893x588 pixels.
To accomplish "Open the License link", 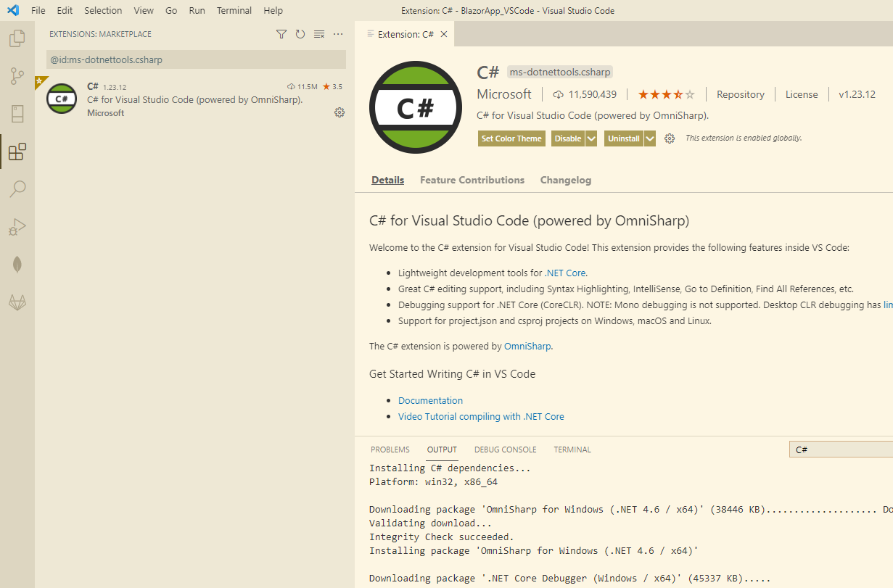I will [802, 94].
